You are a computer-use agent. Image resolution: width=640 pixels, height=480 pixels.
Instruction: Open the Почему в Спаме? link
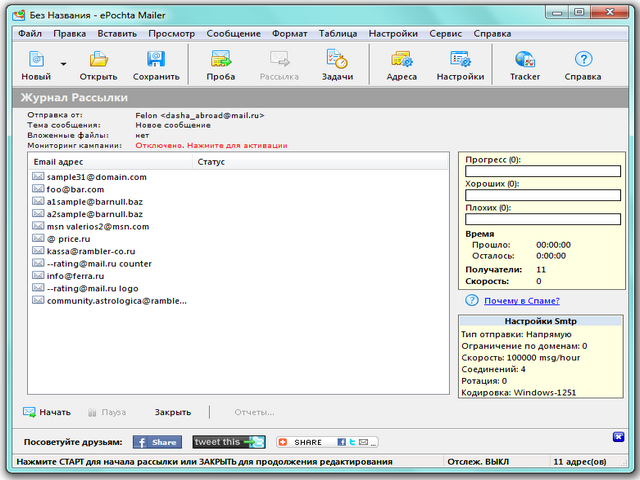(522, 301)
